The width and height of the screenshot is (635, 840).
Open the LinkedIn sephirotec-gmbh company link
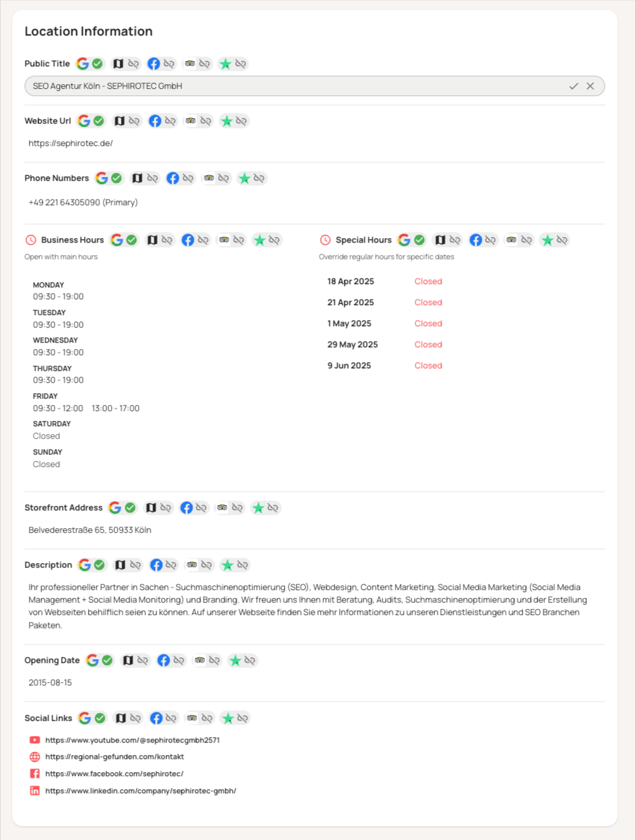pyautogui.click(x=141, y=791)
